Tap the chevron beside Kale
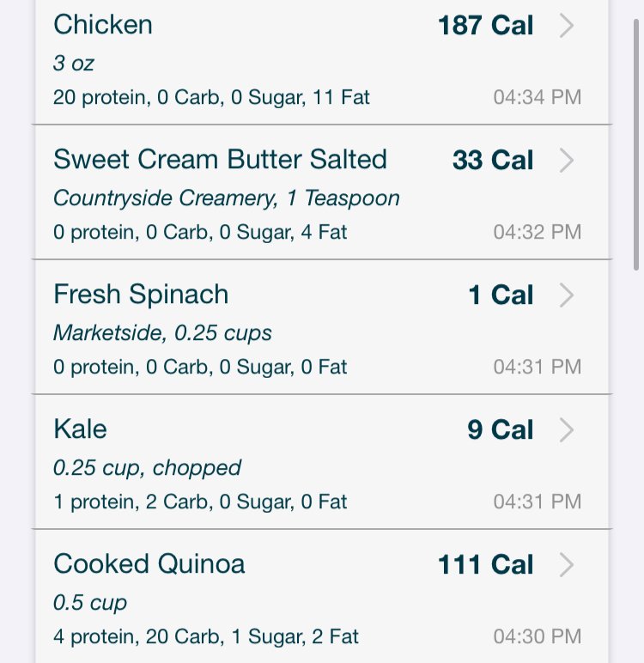 click(x=567, y=430)
